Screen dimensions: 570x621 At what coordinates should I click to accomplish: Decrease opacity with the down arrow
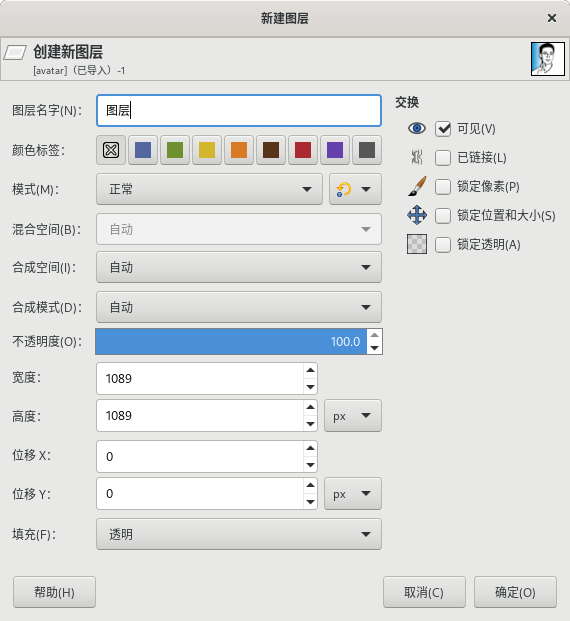coord(374,348)
